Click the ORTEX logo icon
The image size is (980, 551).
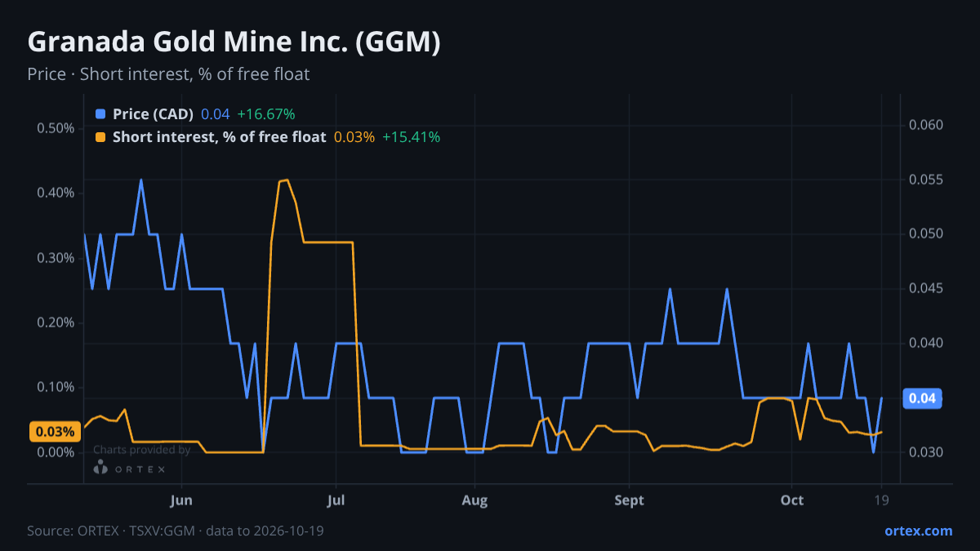(100, 469)
